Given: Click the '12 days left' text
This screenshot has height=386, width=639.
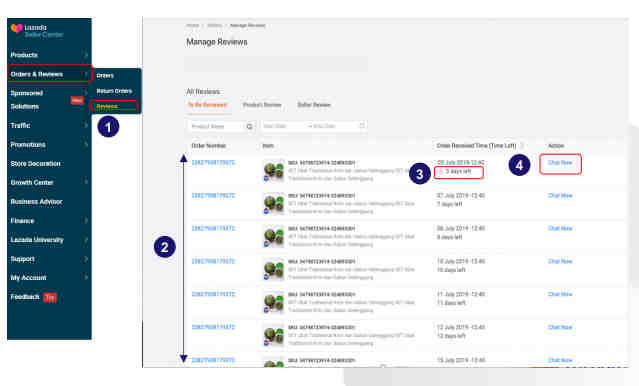Looking at the screenshot, I should [x=451, y=336].
